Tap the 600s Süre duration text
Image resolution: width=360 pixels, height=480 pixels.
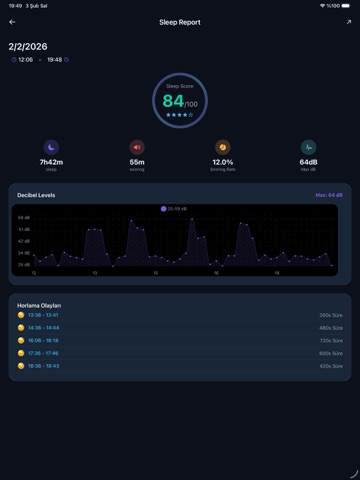click(x=331, y=353)
